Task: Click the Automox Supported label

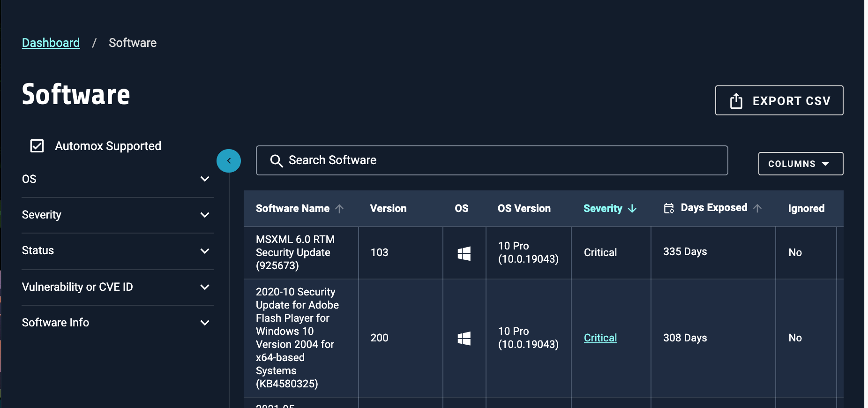Action: pos(108,146)
